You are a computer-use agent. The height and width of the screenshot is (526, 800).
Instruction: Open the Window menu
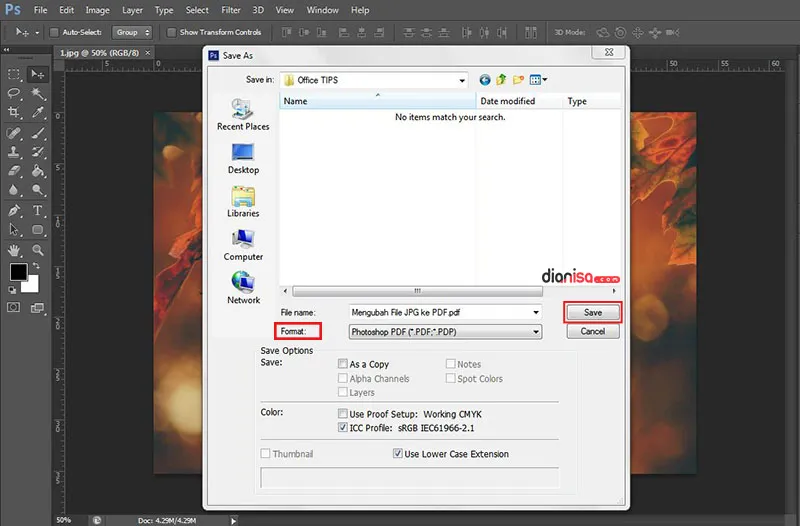[322, 10]
